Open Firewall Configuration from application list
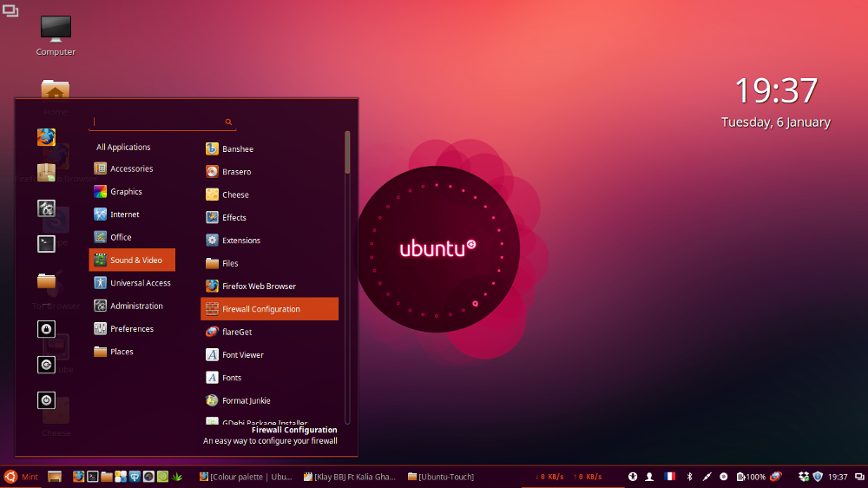Screen dimensions: 868x488 pos(270,309)
